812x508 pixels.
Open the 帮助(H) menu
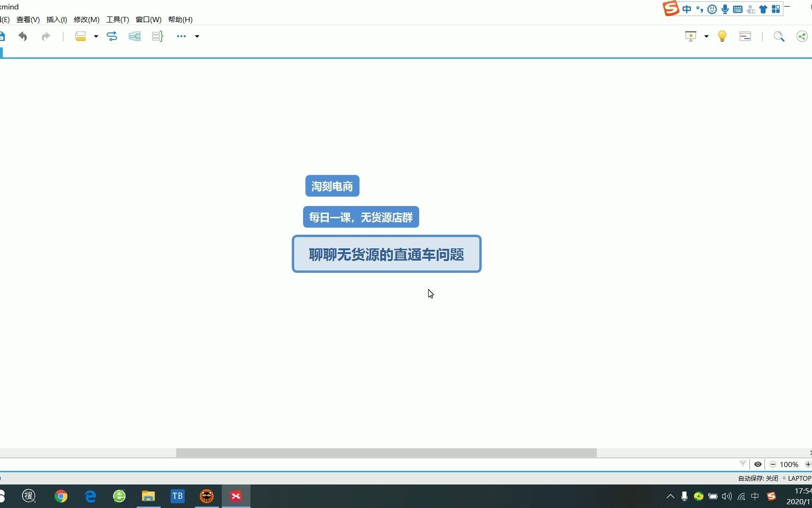point(180,19)
